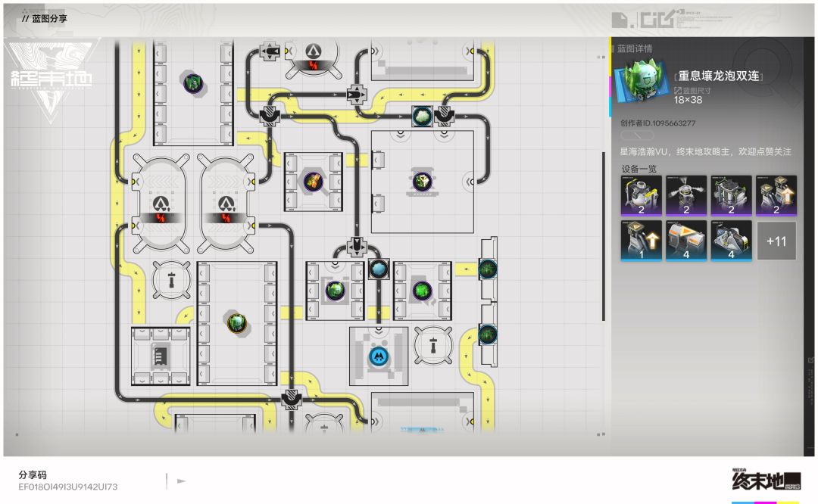818x504 pixels.
Task: Select the blue bubble item on the vertical belt
Action: point(379,269)
